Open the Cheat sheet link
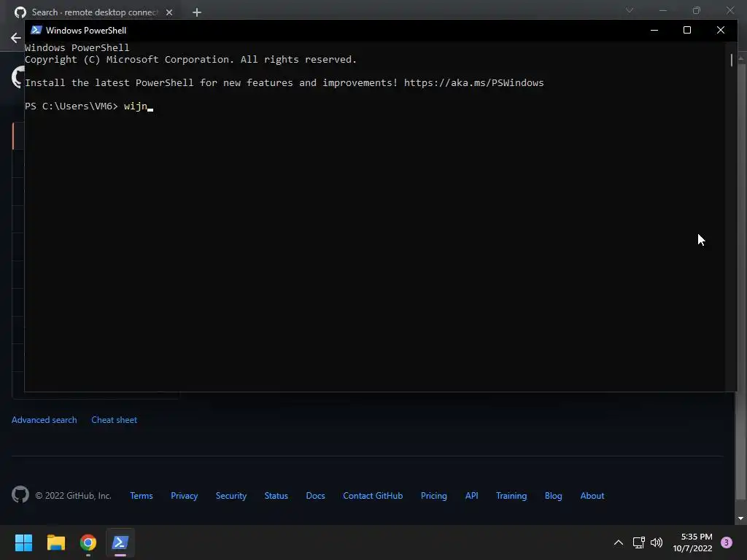The image size is (747, 560). coord(115,420)
